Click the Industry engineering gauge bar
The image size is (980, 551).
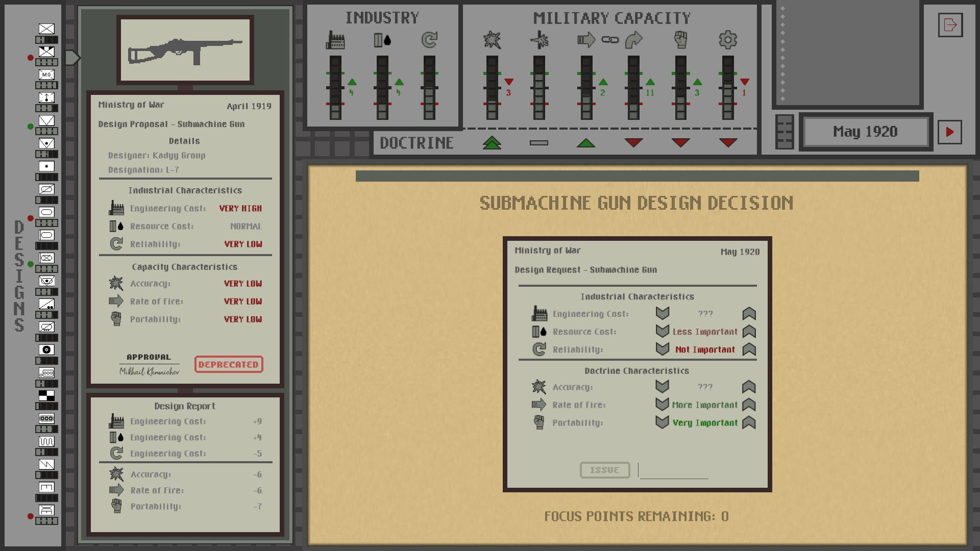click(x=335, y=88)
